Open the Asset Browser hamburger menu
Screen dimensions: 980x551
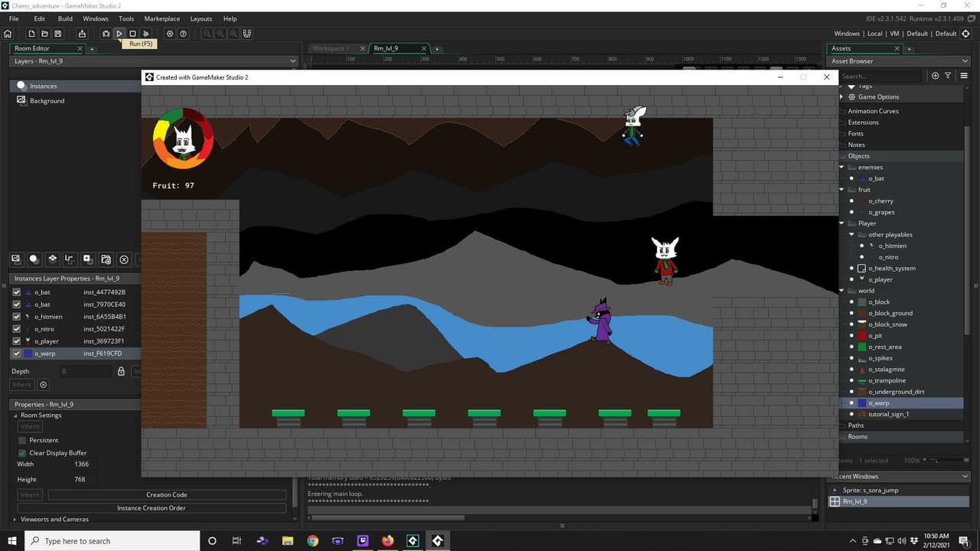(x=964, y=76)
